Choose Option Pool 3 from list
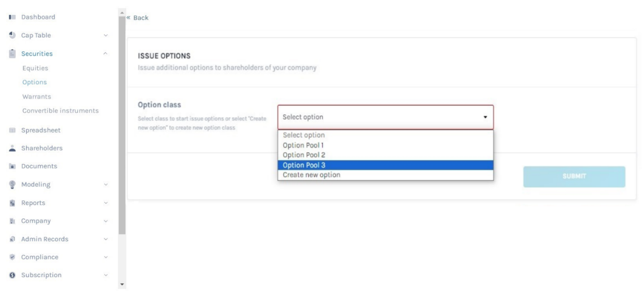 pyautogui.click(x=385, y=165)
